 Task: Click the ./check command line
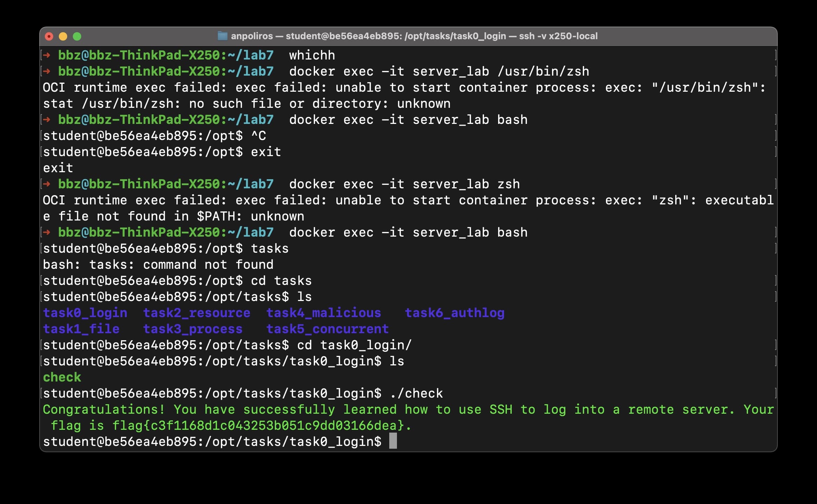click(x=416, y=393)
